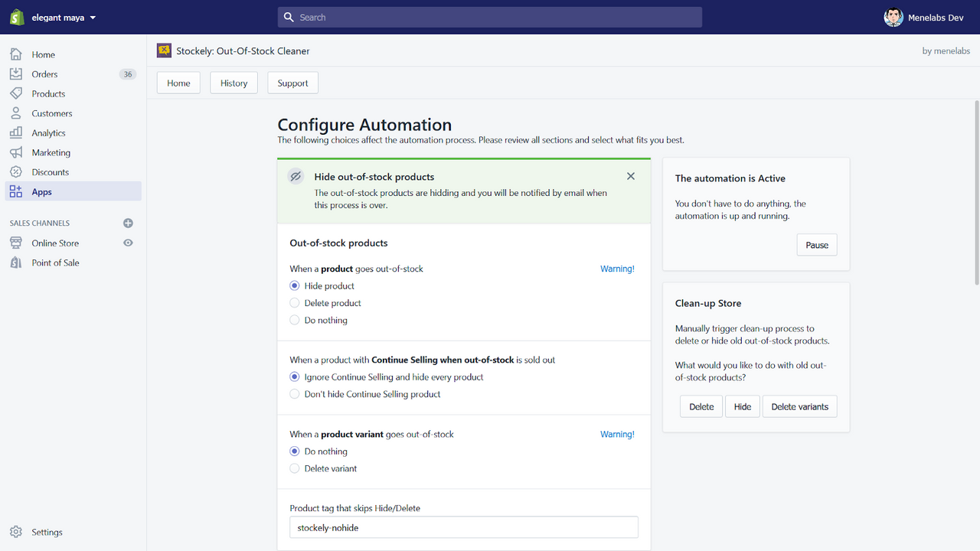This screenshot has height=551, width=980.
Task: Select the Delete variant radio option
Action: click(x=295, y=468)
